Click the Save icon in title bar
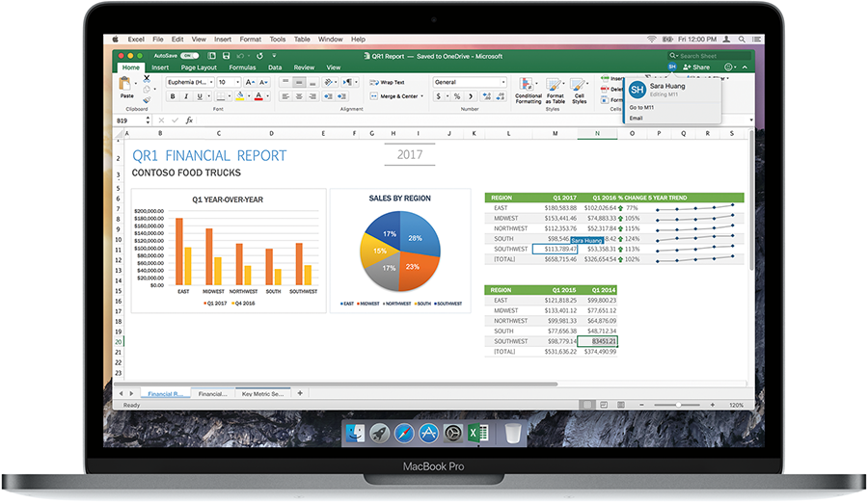868x504 pixels. 226,56
